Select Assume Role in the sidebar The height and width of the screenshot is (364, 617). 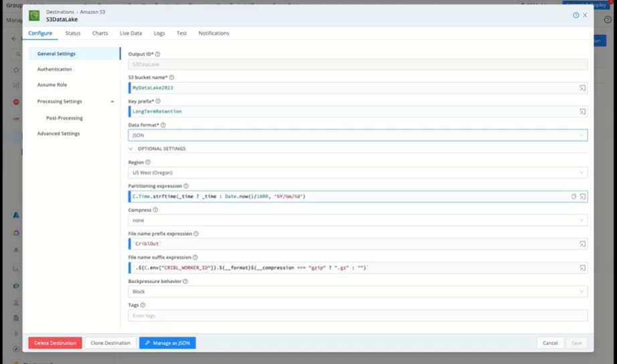coord(52,85)
